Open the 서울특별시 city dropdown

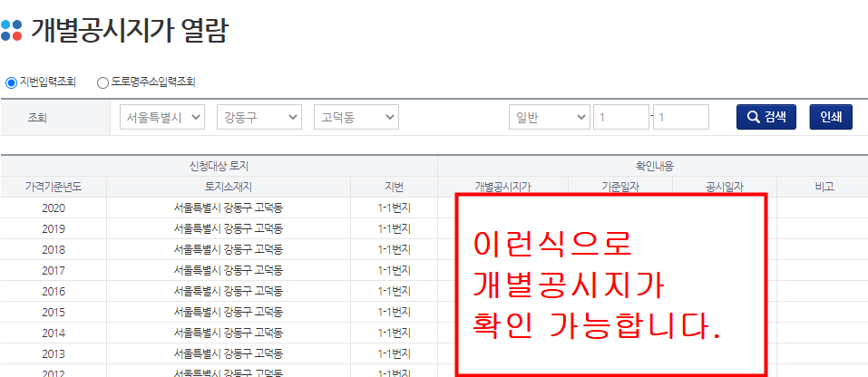point(162,117)
